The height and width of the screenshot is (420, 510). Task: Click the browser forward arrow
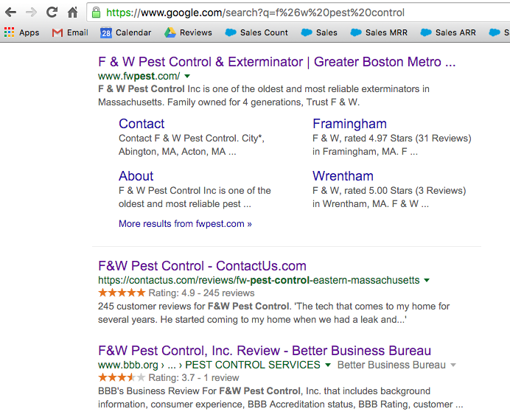[x=31, y=13]
